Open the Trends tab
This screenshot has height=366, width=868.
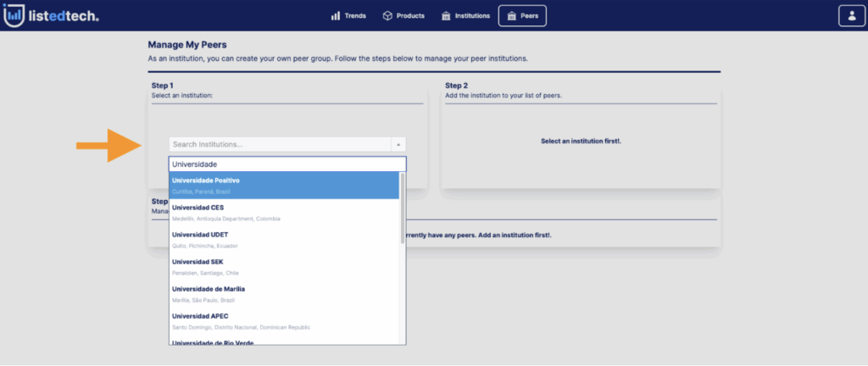pos(348,15)
